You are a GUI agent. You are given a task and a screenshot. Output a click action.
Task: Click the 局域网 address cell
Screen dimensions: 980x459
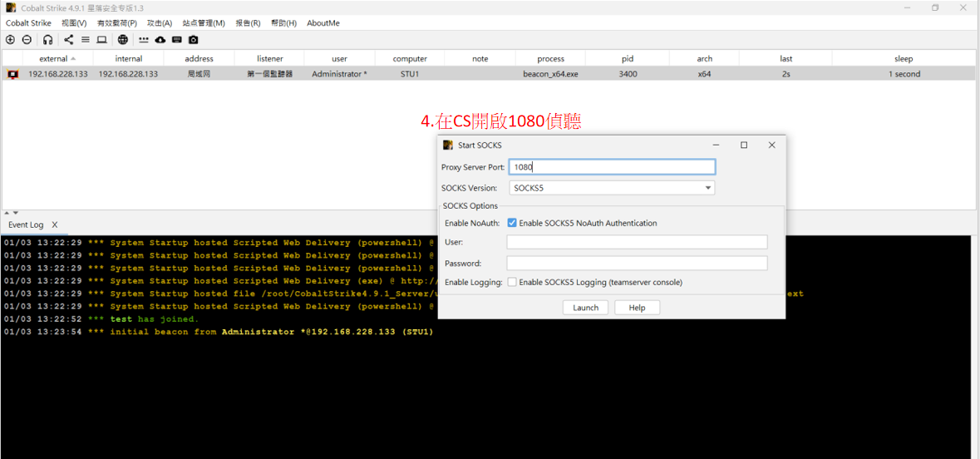click(199, 74)
